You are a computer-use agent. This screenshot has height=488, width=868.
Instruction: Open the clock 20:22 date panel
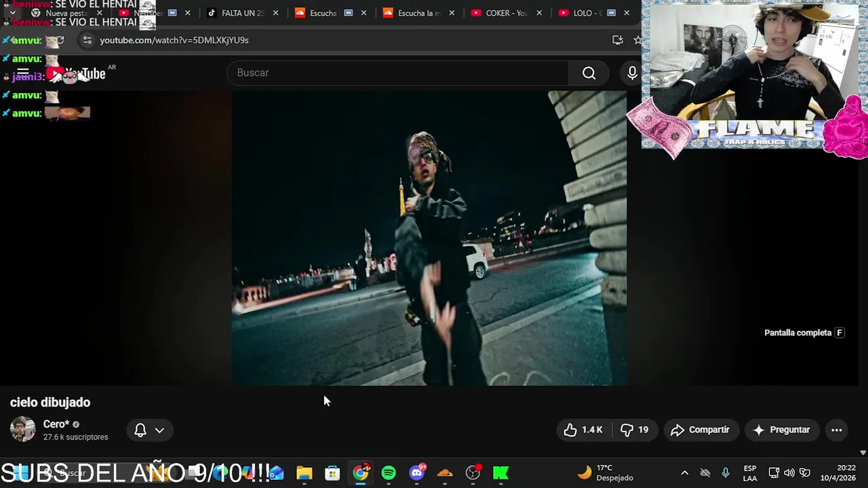tap(838, 473)
